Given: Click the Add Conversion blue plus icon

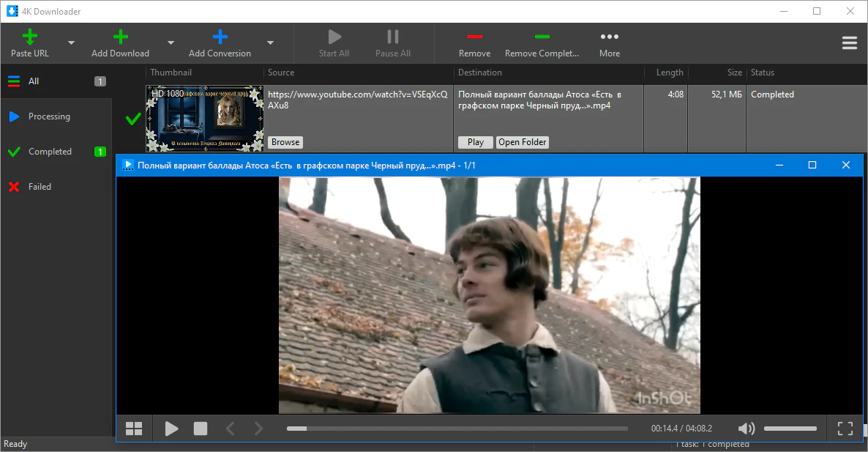Looking at the screenshot, I should [x=220, y=37].
